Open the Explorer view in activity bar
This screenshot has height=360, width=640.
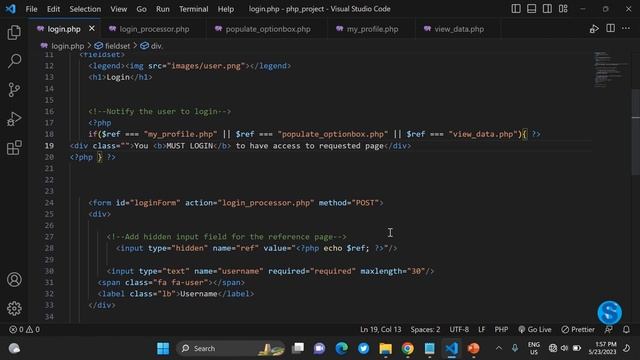14,32
